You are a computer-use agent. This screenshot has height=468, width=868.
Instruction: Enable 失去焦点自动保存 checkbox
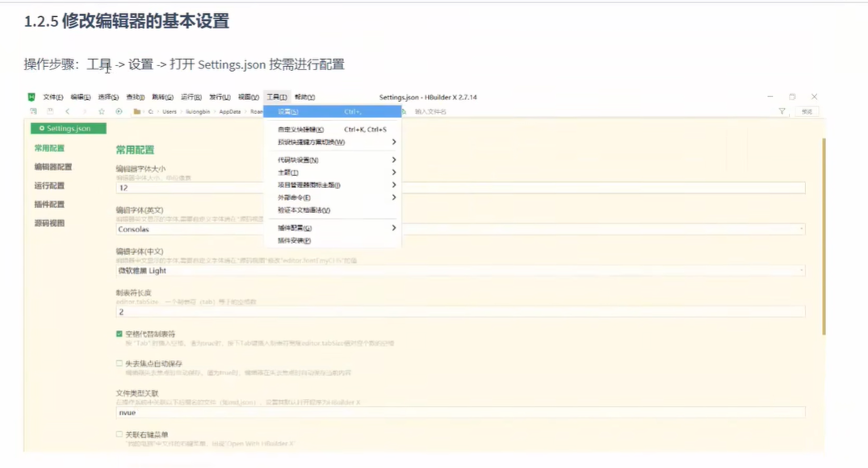click(119, 363)
